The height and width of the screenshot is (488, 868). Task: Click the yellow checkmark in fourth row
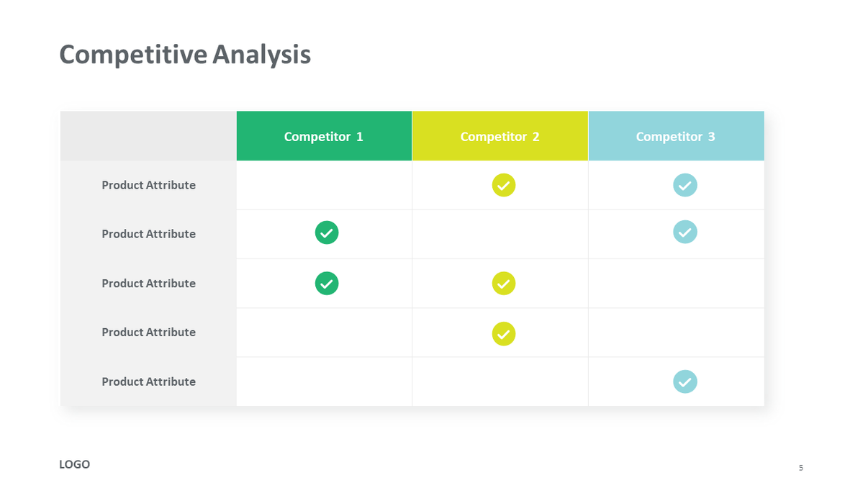(504, 334)
